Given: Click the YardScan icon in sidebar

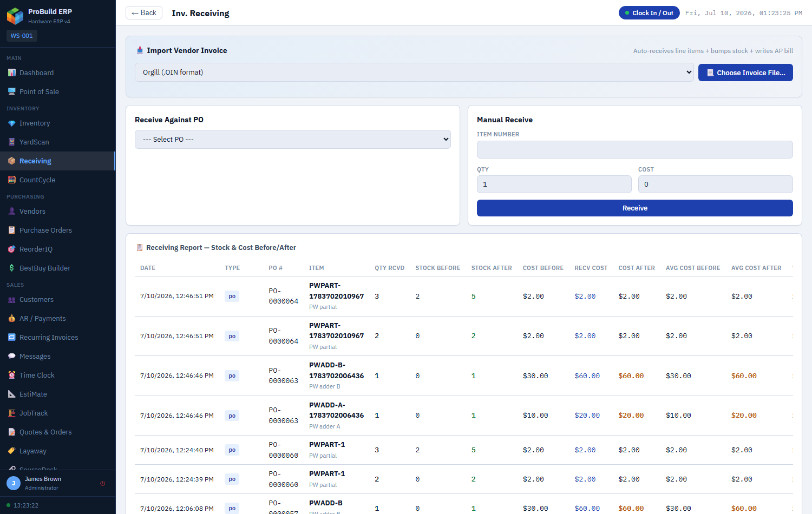Looking at the screenshot, I should [11, 142].
